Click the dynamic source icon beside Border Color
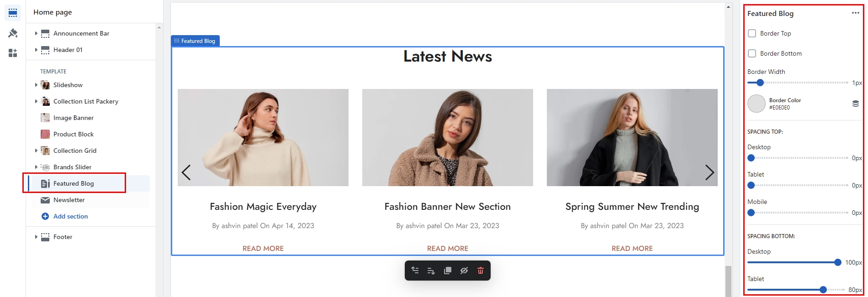Viewport: 868px width, 297px height. pos(855,104)
